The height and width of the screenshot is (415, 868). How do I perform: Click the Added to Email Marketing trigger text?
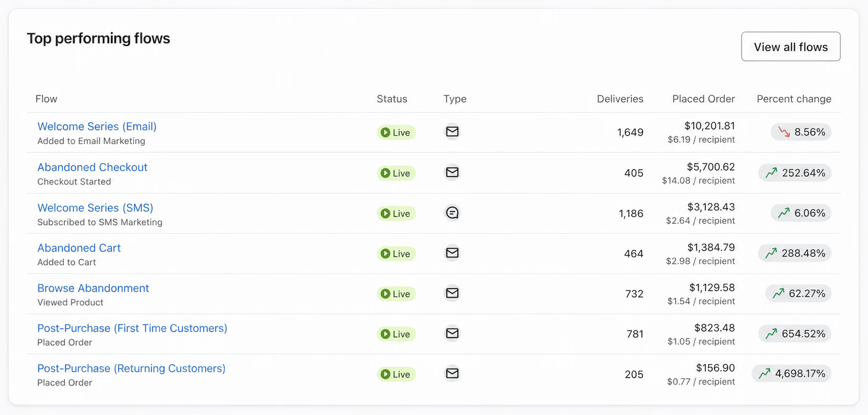click(x=92, y=141)
